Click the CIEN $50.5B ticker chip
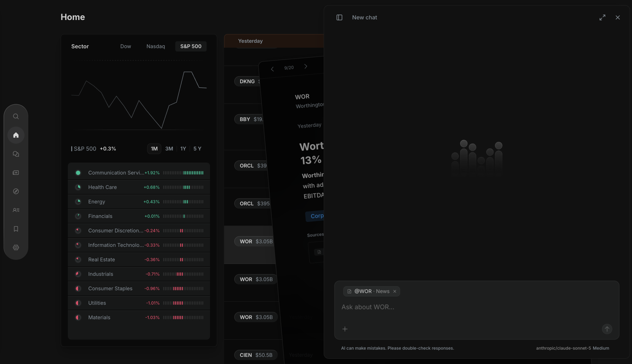 (x=256, y=355)
